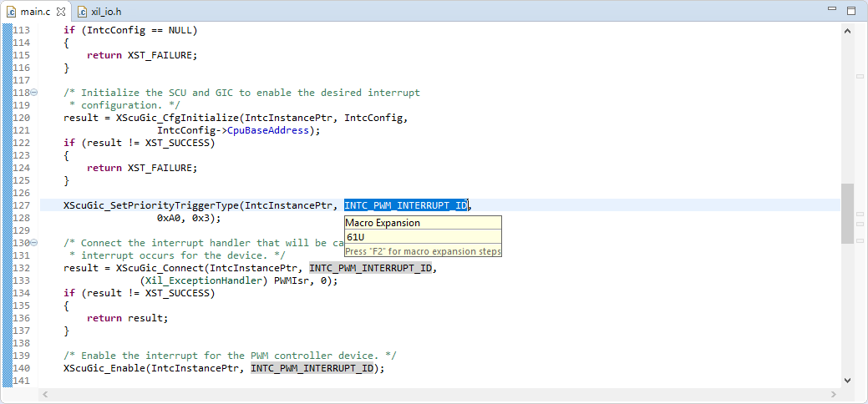Click the vertical scrollbar down arrow
Screen dimensions: 868x404
point(847,380)
